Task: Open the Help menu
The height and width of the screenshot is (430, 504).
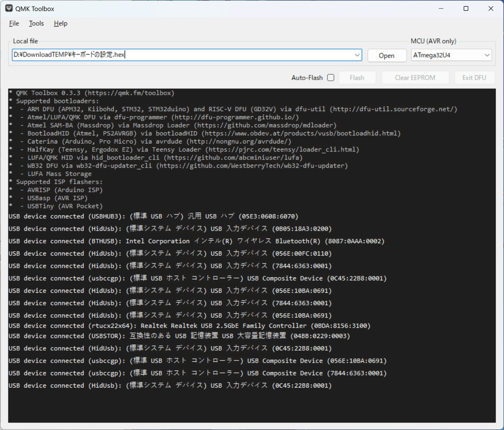Action: coord(60,24)
